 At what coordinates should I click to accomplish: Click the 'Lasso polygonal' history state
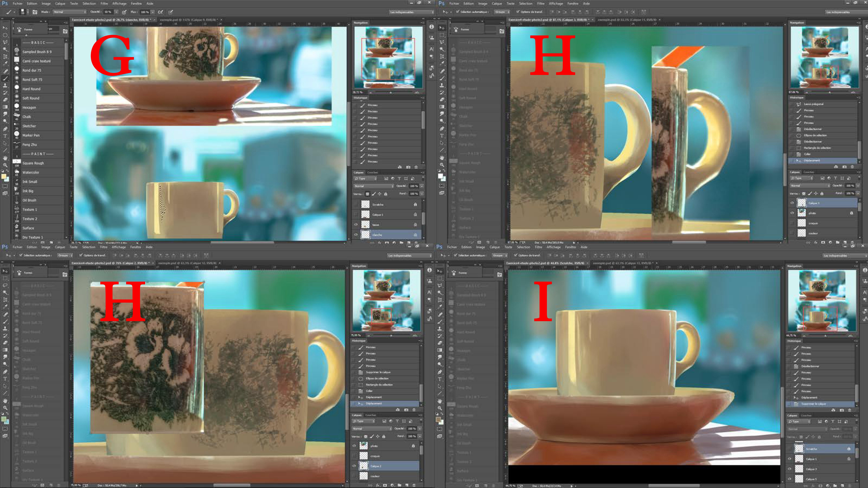813,104
